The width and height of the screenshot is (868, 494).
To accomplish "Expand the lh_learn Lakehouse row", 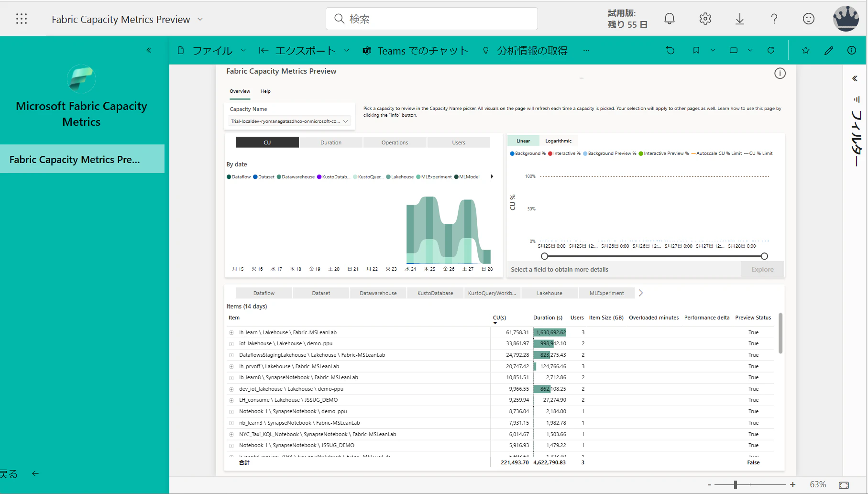I will (x=231, y=332).
